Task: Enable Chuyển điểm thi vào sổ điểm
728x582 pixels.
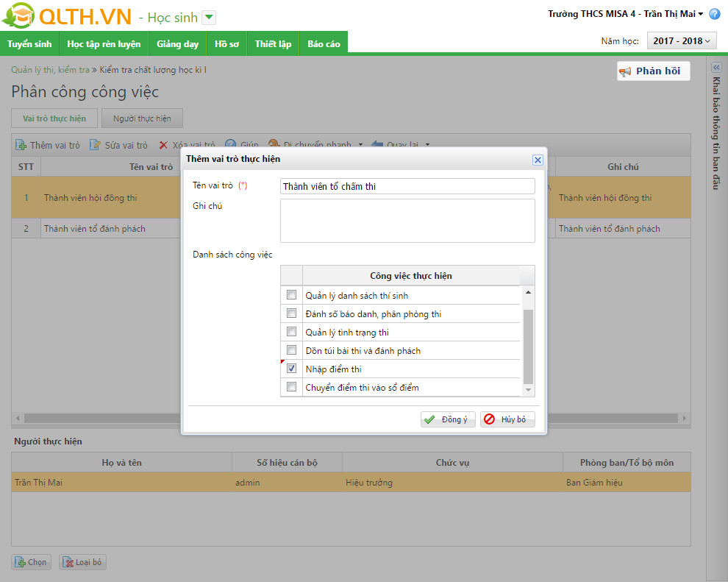Action: coord(292,387)
